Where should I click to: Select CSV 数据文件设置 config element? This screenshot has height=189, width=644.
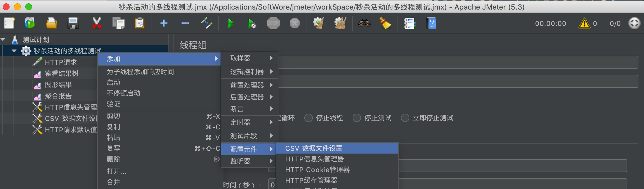(337, 148)
